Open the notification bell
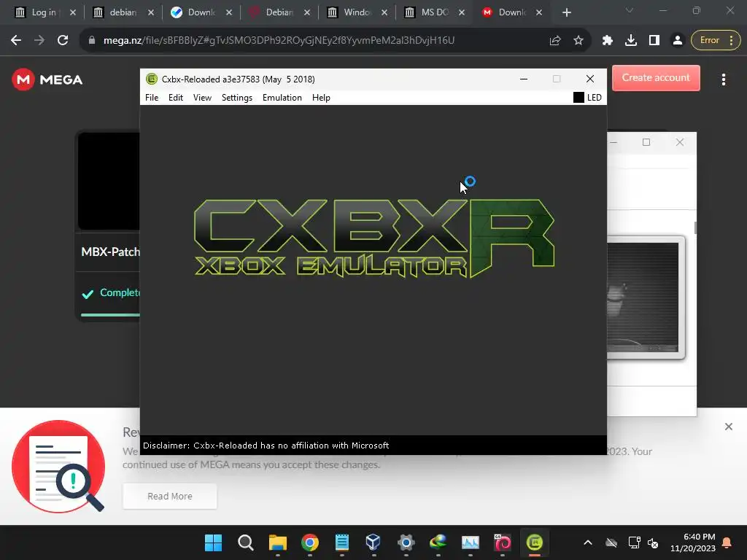Viewport: 747px width, 560px height. coord(727,542)
